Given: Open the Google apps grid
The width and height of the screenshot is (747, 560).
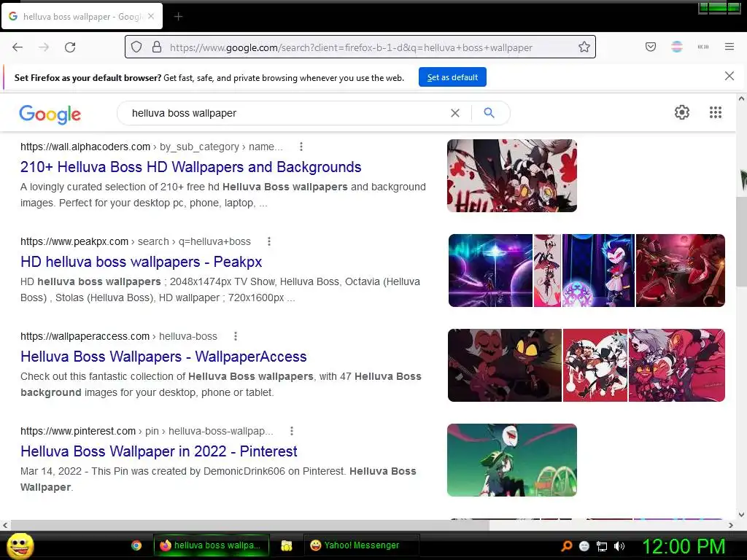Looking at the screenshot, I should [x=715, y=112].
